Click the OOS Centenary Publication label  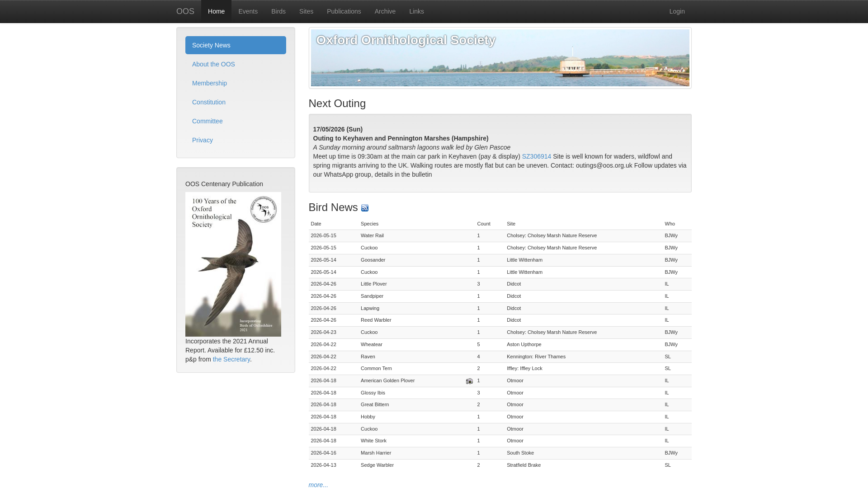224,184
